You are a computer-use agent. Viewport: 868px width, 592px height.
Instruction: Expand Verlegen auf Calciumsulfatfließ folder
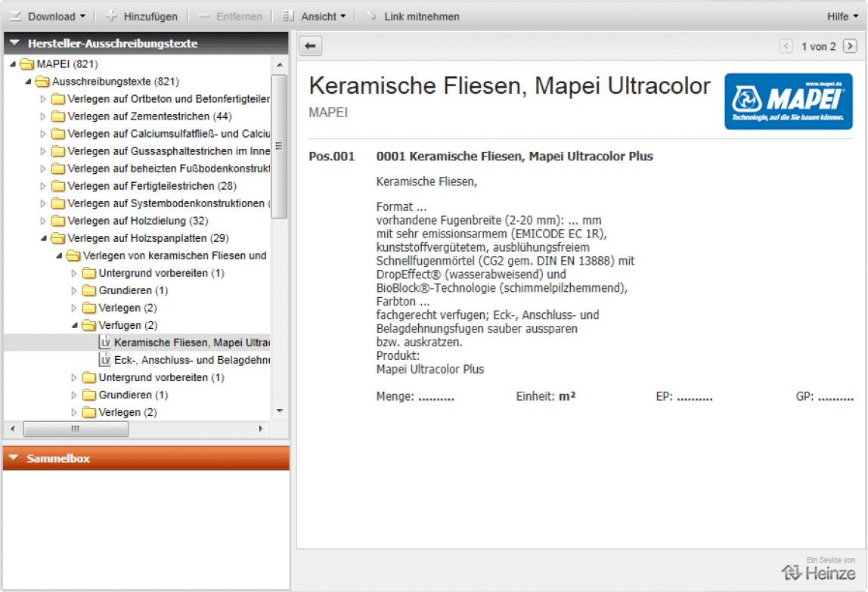point(43,134)
